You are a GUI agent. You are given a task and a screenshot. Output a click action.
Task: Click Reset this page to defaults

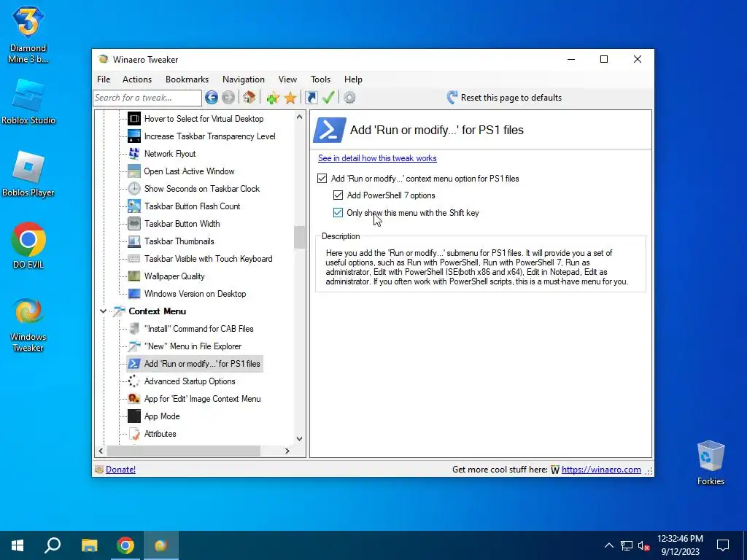(x=504, y=98)
